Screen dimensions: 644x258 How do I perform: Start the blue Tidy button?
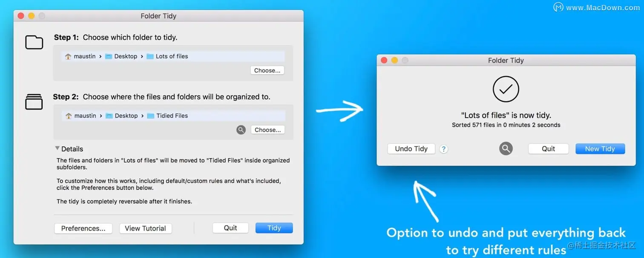click(274, 228)
